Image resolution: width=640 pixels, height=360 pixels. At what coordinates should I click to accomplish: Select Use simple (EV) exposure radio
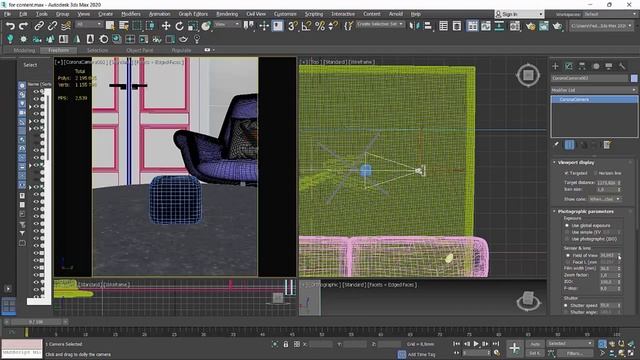(x=567, y=232)
